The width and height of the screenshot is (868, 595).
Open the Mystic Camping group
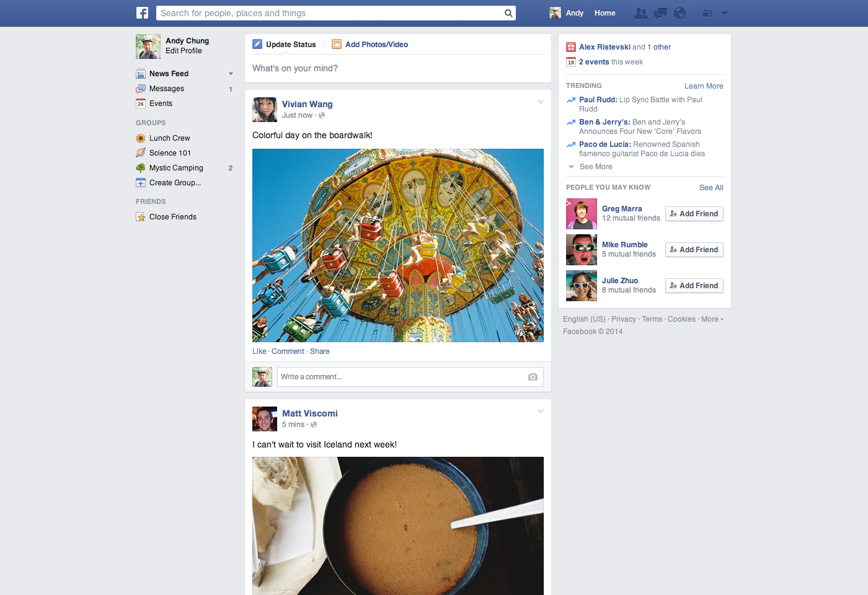click(176, 168)
